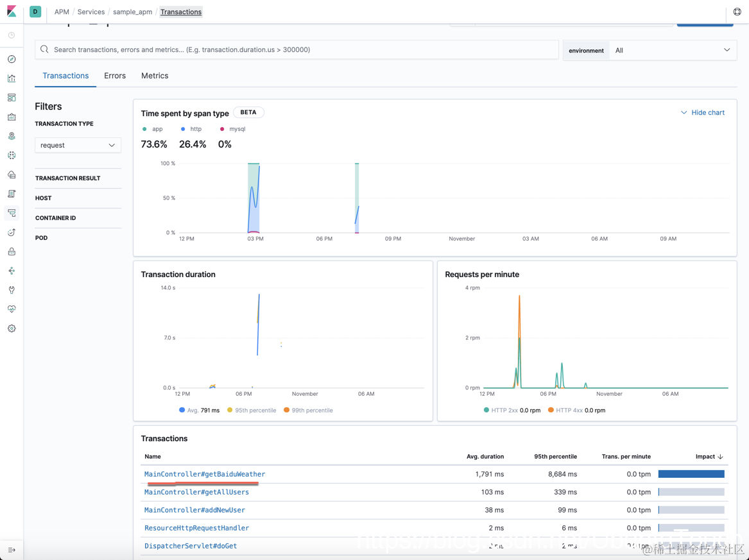Expand the POD filter
Screen dimensions: 749x560
point(42,238)
